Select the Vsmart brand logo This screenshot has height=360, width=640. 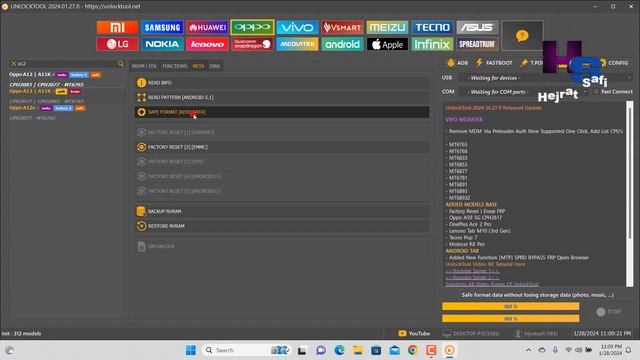coord(342,27)
